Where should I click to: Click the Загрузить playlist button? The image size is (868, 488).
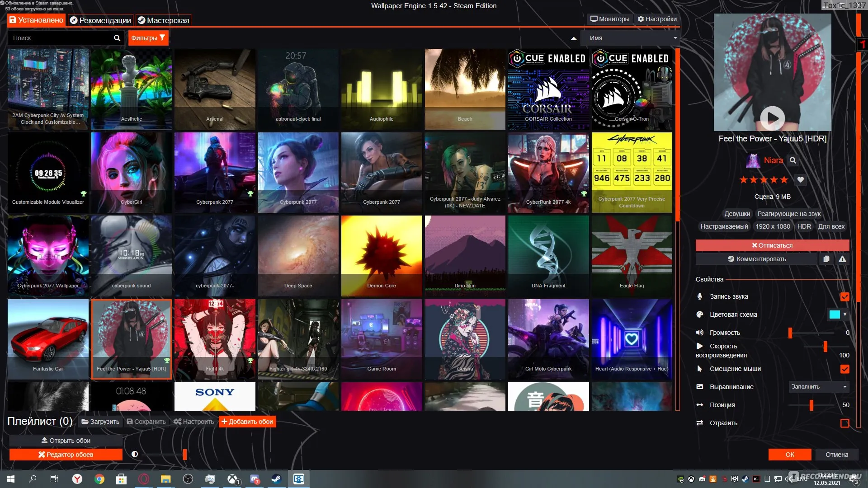(x=100, y=422)
